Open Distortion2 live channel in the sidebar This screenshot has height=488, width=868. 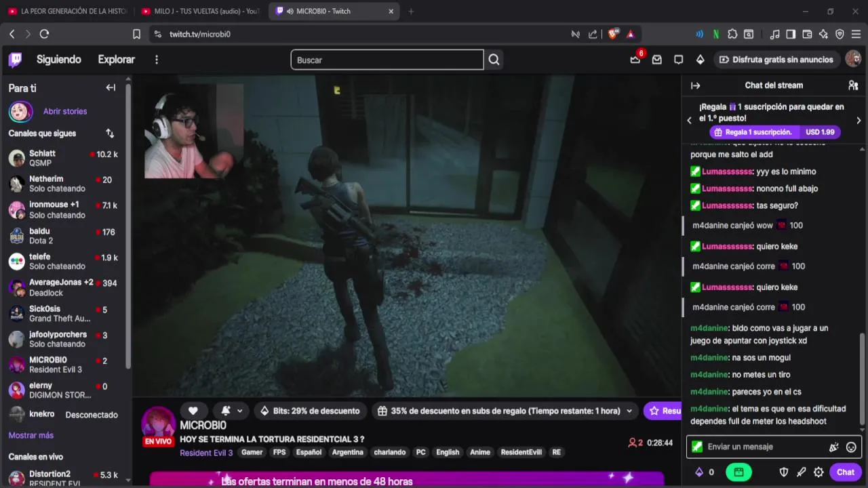tap(64, 478)
